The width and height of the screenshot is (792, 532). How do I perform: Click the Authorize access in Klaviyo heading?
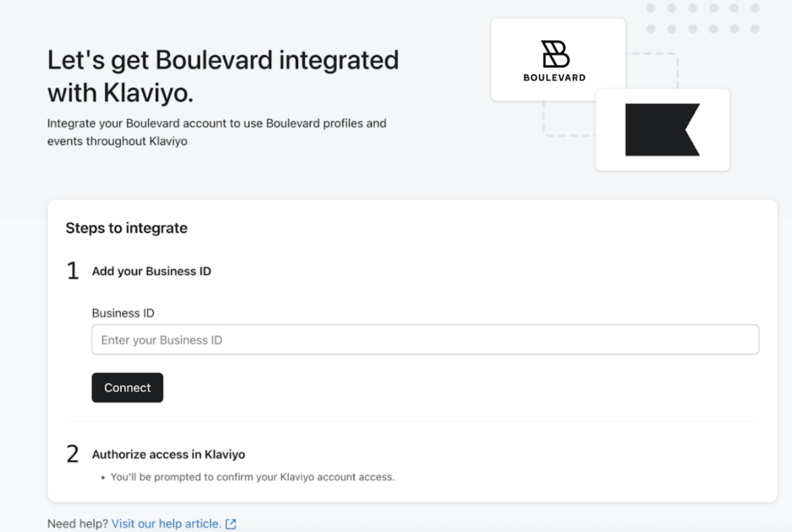pos(168,455)
